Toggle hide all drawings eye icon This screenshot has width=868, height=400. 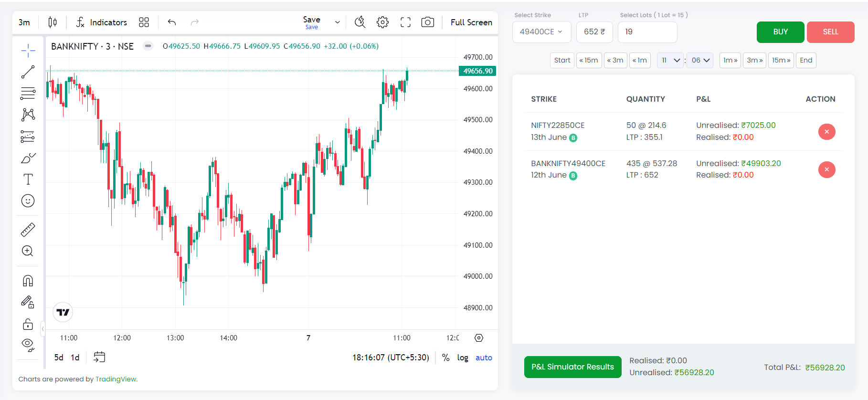point(28,345)
